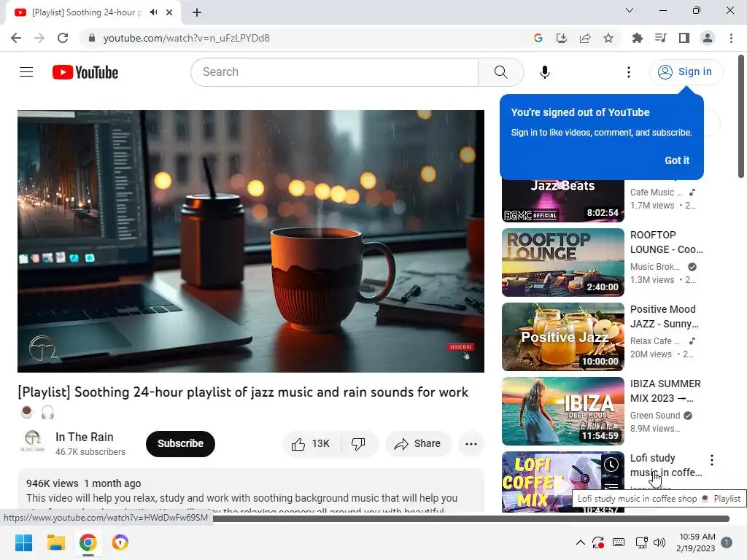The height and width of the screenshot is (560, 747).
Task: Open Chrome profile avatar
Action: (x=708, y=38)
